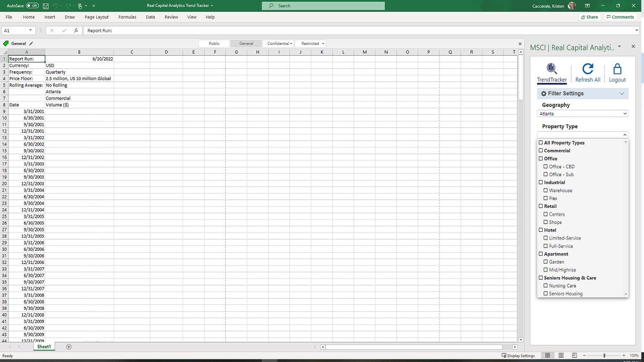Click the zoom in plus icon
The height and width of the screenshot is (362, 644).
pyautogui.click(x=624, y=355)
